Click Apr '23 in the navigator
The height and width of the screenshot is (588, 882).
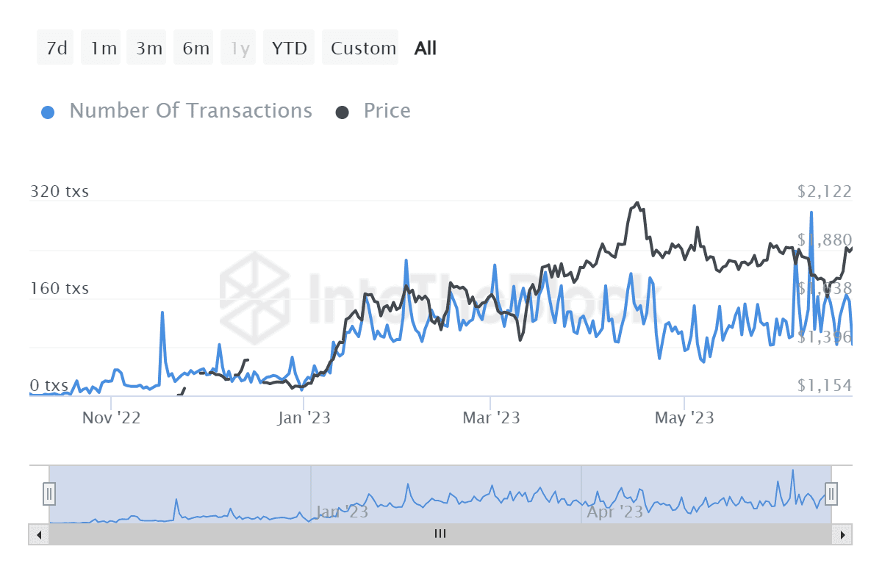(x=614, y=512)
